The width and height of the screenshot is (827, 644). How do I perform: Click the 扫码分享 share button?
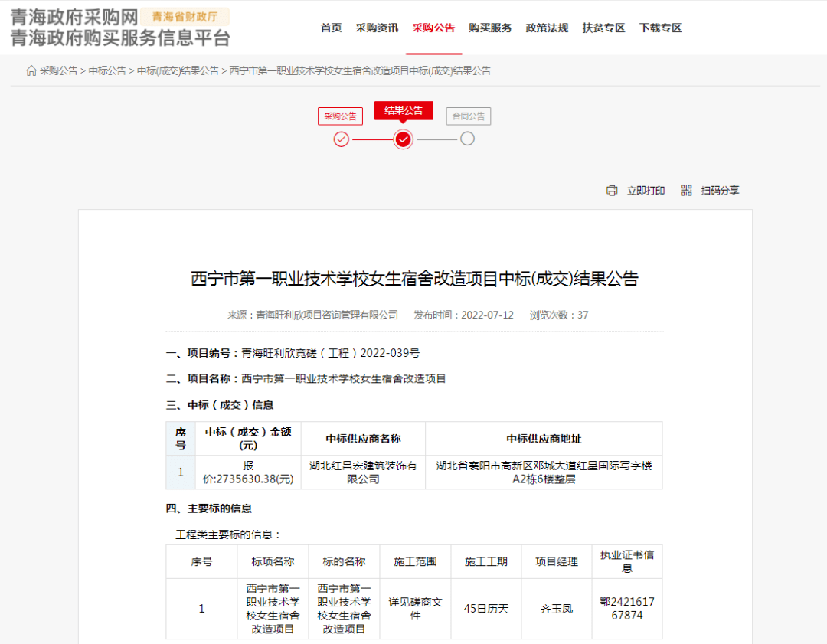coord(720,191)
